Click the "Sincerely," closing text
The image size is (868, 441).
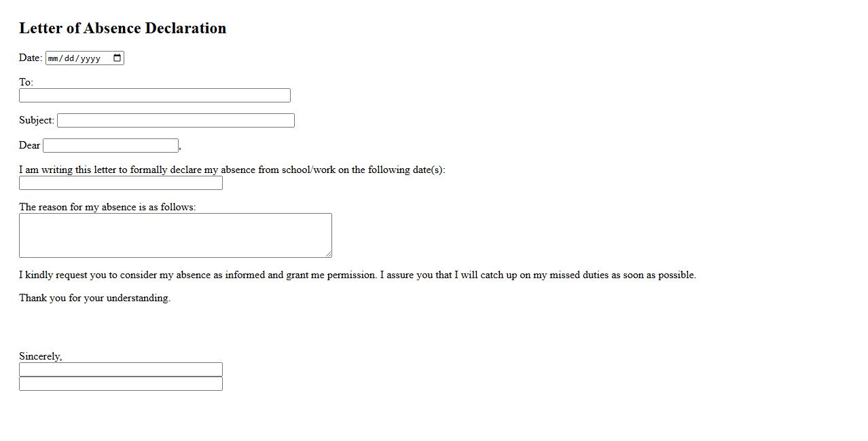point(40,356)
